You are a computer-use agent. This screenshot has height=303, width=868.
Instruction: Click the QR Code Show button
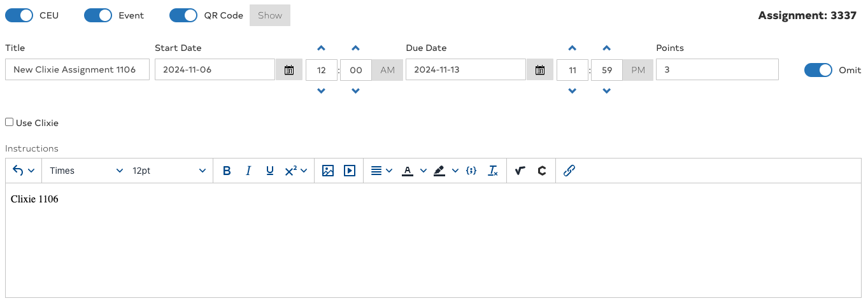click(270, 15)
